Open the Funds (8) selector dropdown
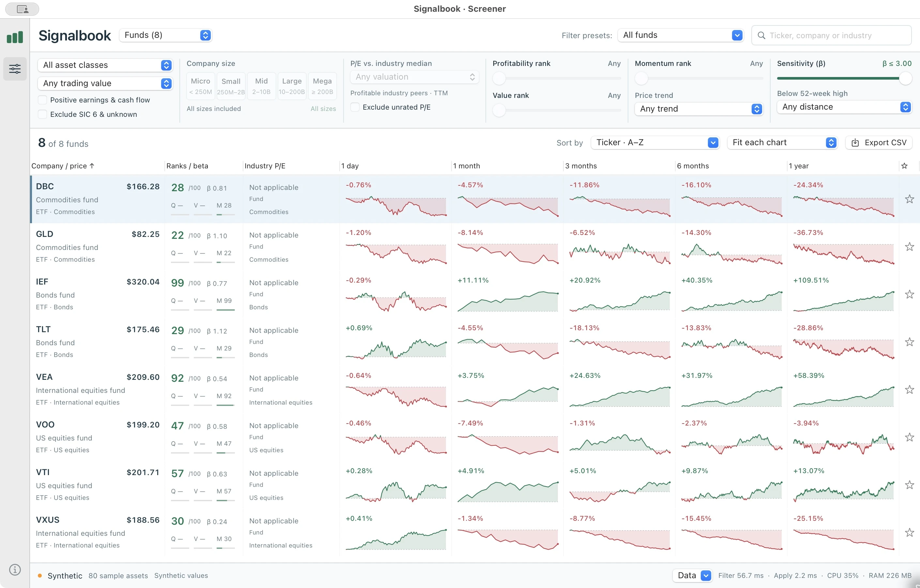Screen dimensions: 920x588 [x=165, y=35]
